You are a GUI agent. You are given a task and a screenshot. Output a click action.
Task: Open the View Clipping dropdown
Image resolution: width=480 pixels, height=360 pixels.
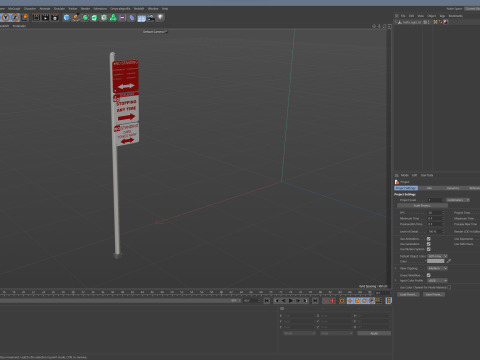pos(437,268)
